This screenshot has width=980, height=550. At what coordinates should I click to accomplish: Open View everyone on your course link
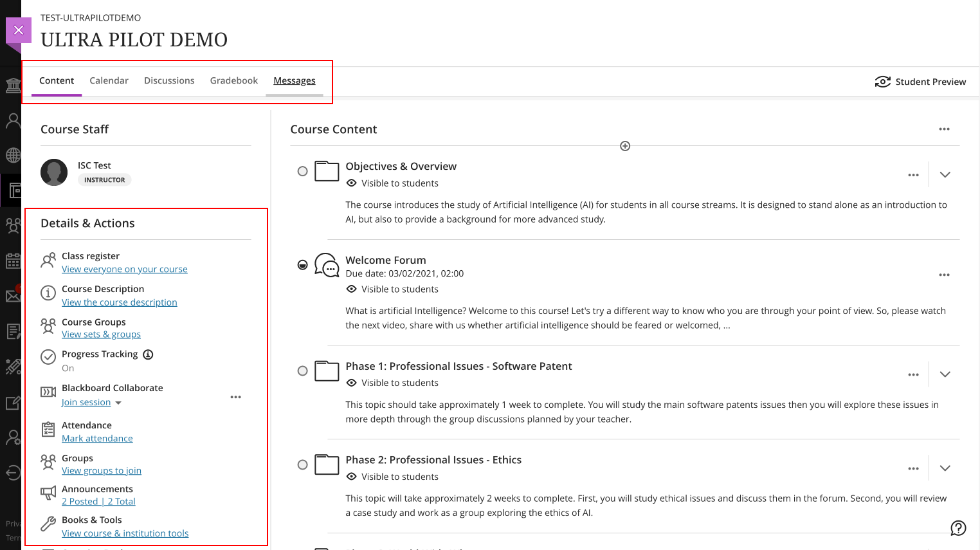(124, 270)
